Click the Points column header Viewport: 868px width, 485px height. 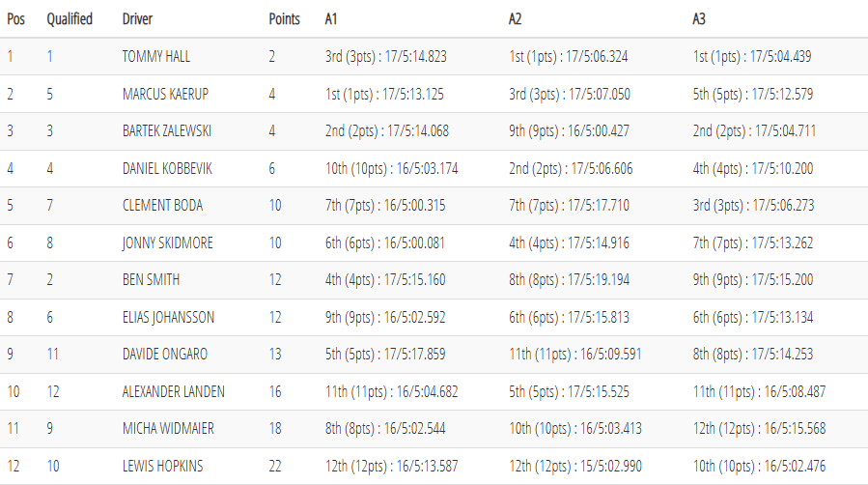click(284, 19)
